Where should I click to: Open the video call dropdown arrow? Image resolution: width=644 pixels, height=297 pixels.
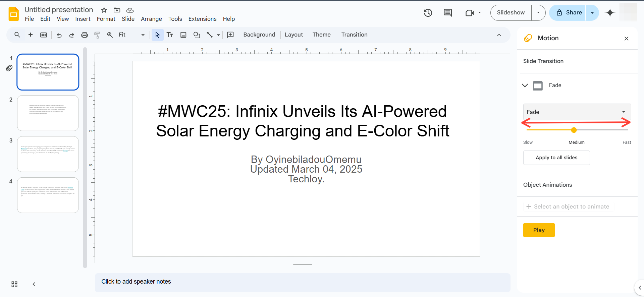tap(480, 13)
